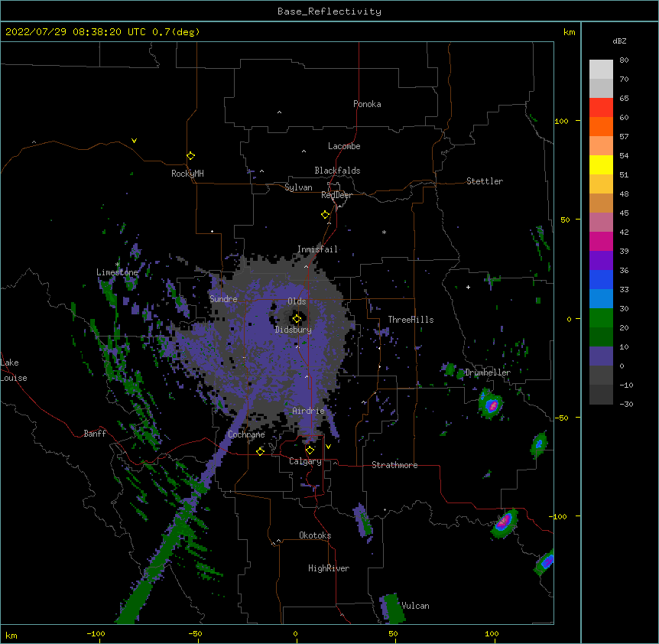Click the HighRiver label
The width and height of the screenshot is (659, 644).
pyautogui.click(x=329, y=568)
